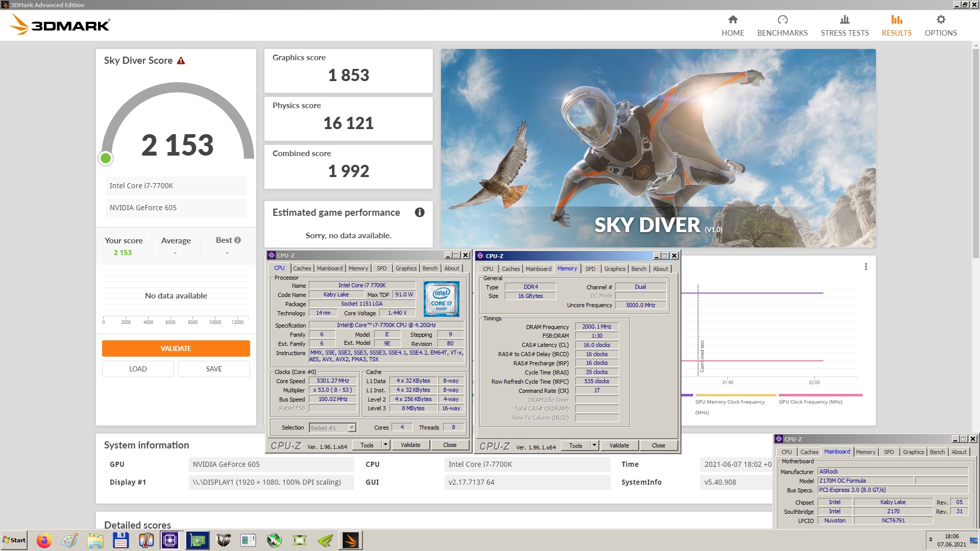Click show desktop tray icon
The width and height of the screenshot is (980, 551).
974,540
